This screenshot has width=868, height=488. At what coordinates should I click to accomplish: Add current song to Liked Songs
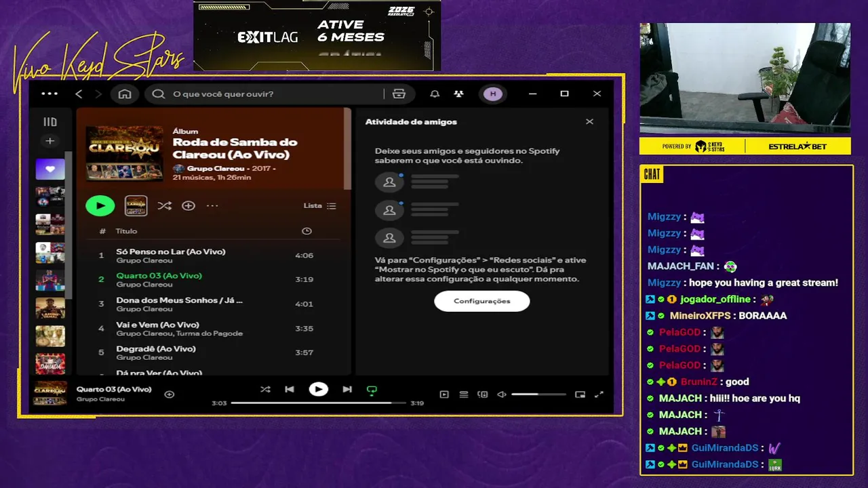[x=170, y=394]
